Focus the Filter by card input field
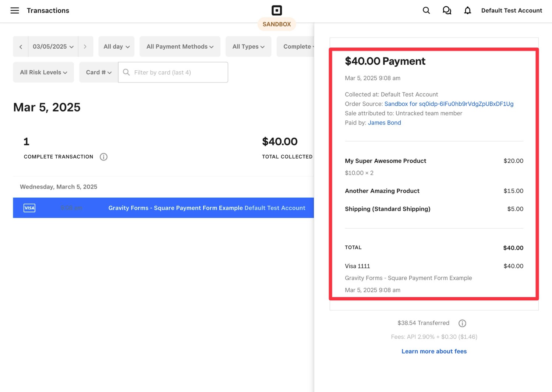 [173, 73]
